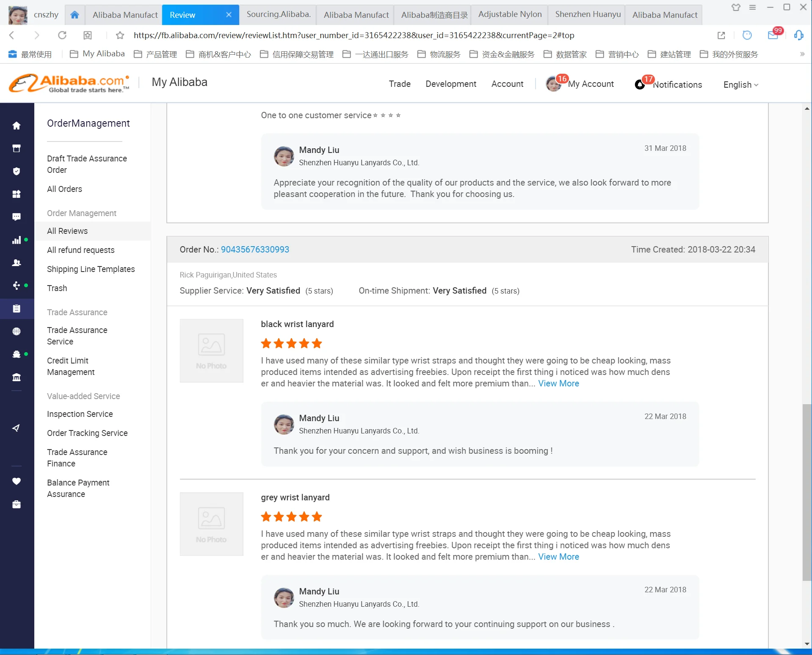Reload the page with refresh icon
812x655 pixels.
point(62,35)
